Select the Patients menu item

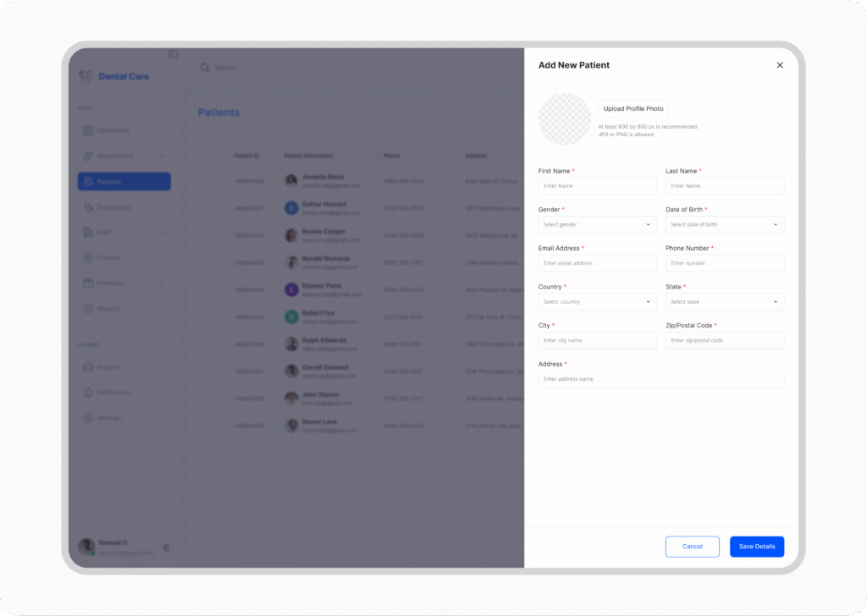click(x=124, y=182)
